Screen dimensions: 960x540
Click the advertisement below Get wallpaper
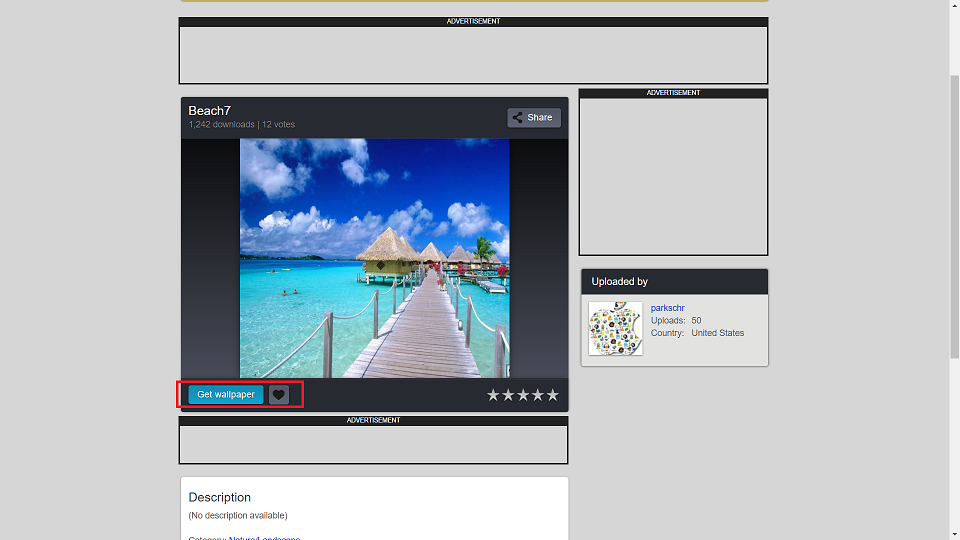pos(373,440)
